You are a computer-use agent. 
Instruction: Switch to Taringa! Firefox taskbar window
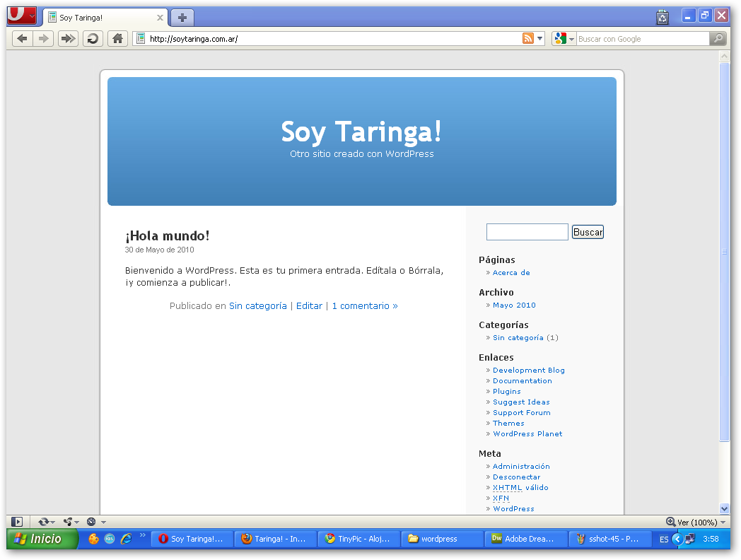click(x=276, y=539)
